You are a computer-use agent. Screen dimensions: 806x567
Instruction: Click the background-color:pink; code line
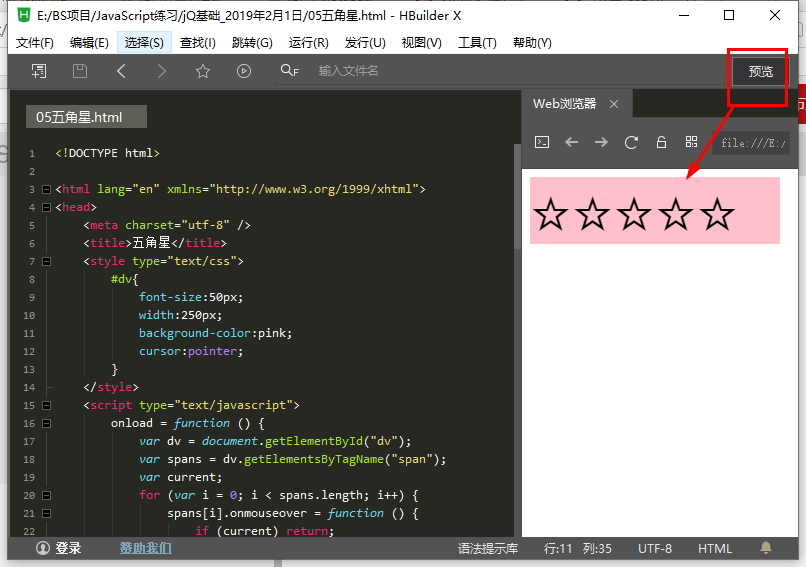(x=215, y=333)
